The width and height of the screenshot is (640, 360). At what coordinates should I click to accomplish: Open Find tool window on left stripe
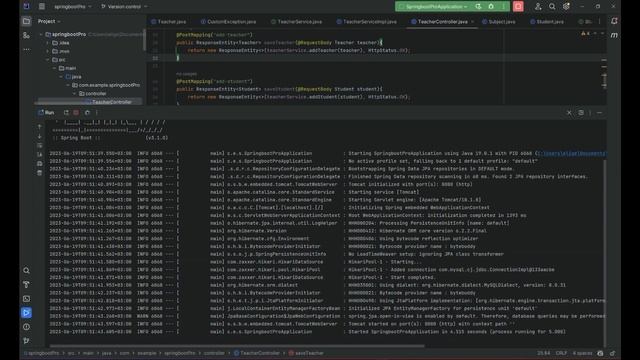tap(27, 271)
